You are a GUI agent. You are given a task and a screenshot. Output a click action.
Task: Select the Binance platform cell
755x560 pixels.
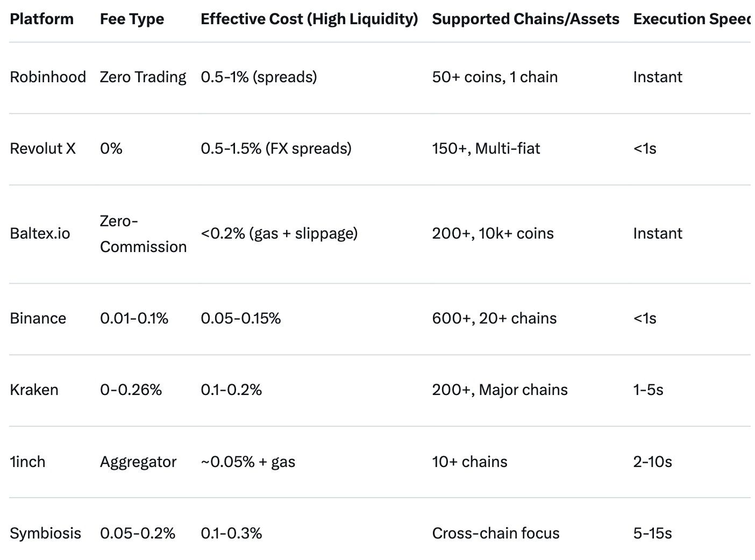(38, 318)
